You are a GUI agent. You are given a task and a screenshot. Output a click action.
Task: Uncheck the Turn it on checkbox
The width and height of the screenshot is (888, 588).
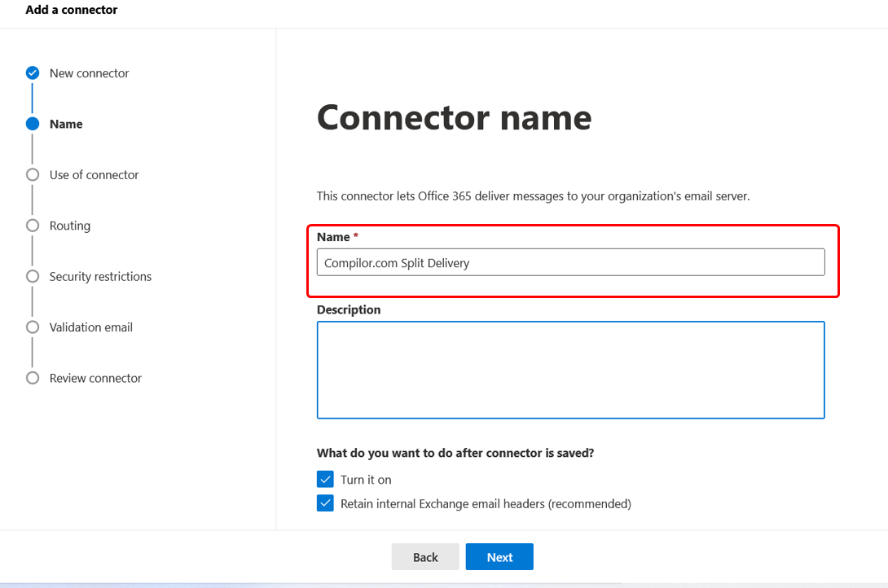(x=325, y=479)
